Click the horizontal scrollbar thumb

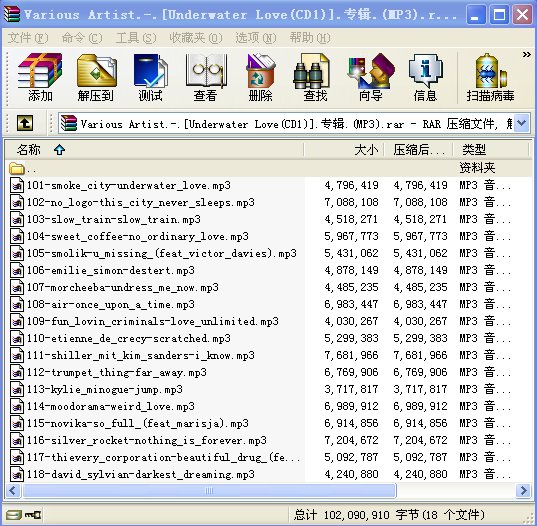pos(209,490)
